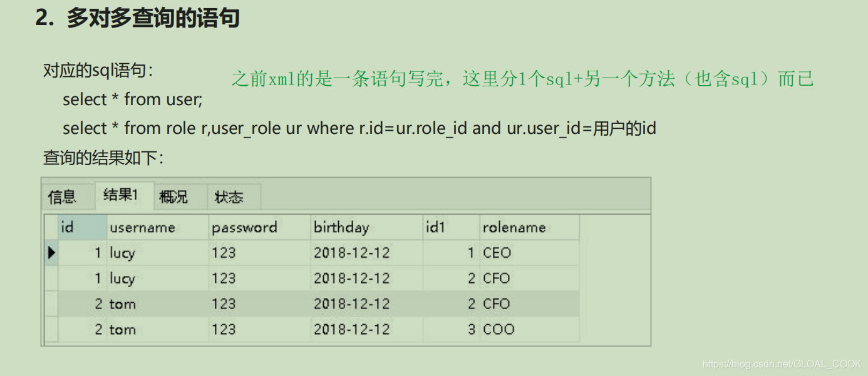Select the rolename column header

514,227
